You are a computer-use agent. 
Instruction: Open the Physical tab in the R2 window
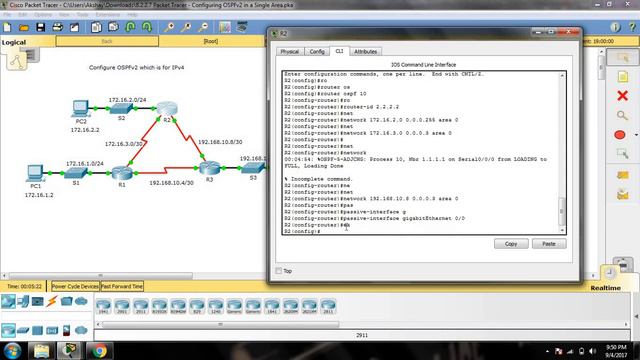pos(290,51)
